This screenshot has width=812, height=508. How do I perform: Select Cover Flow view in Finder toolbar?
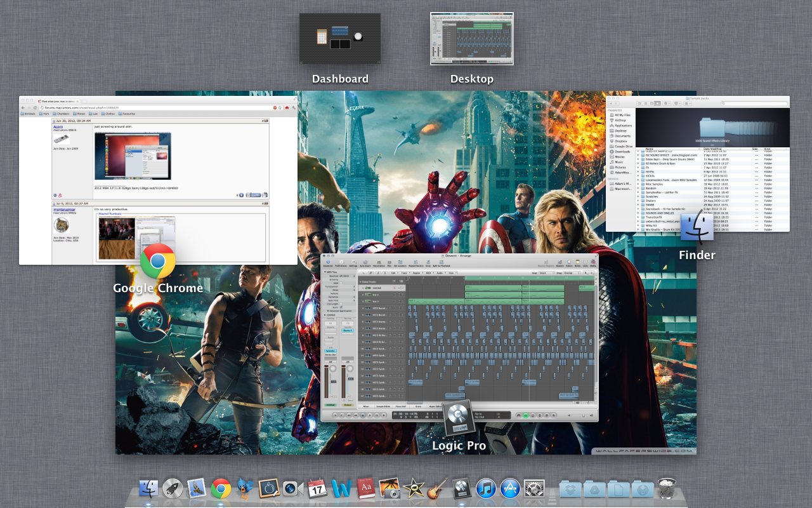pyautogui.click(x=657, y=104)
